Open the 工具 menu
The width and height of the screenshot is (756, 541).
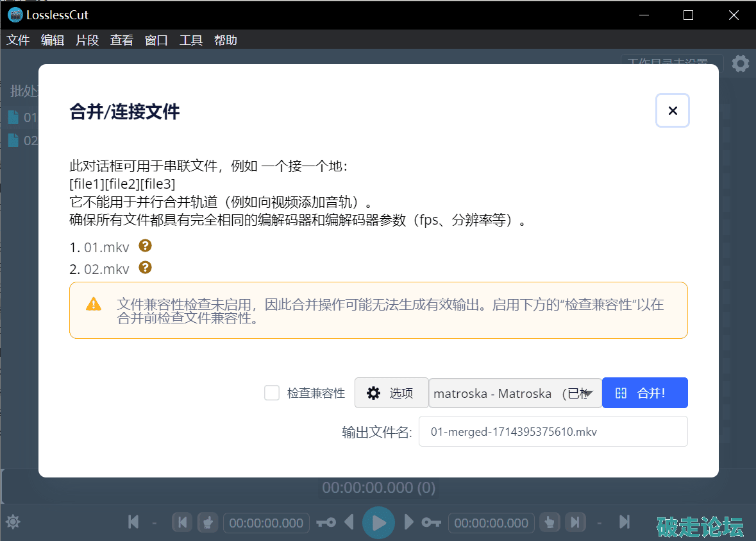[191, 40]
